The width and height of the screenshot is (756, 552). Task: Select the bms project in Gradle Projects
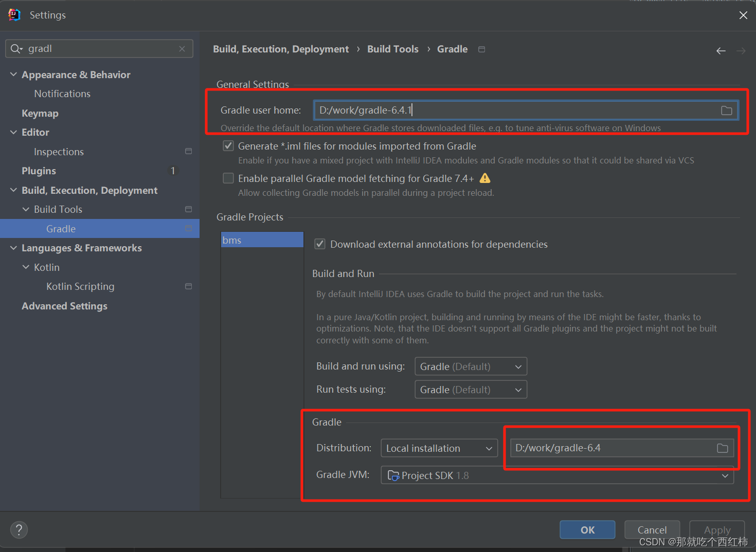[262, 240]
